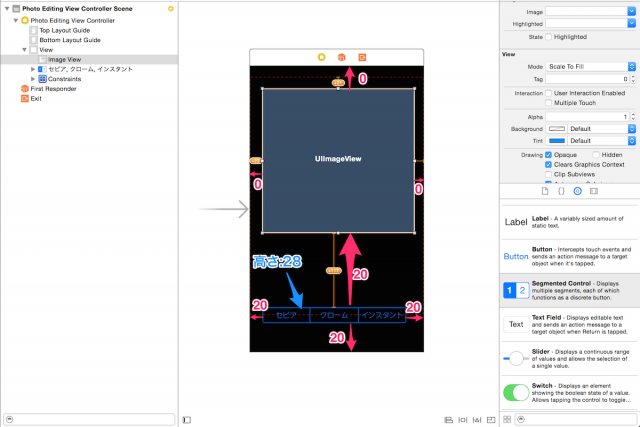Select the UIImageView on the canvas
The height and width of the screenshot is (427, 640).
[x=338, y=161]
